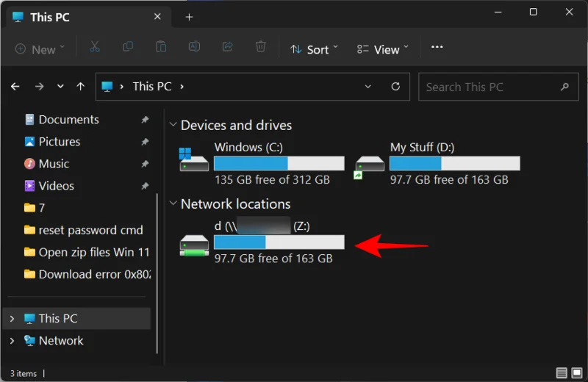The image size is (588, 382).
Task: Click the Z: drive storage usage bar
Action: [x=279, y=242]
